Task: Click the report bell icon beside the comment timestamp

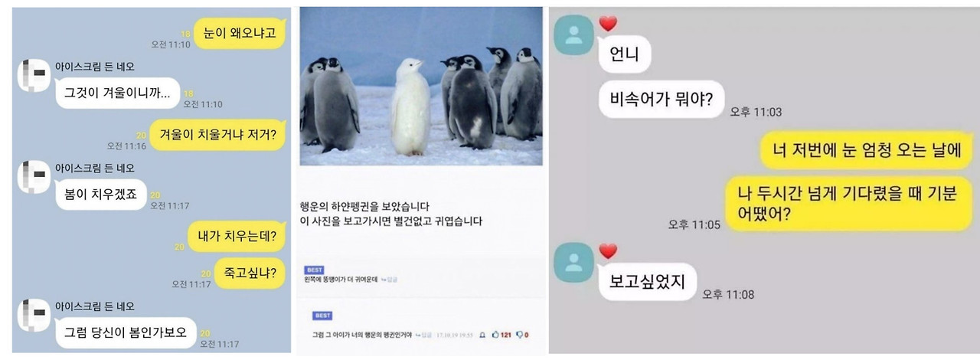Action: pyautogui.click(x=482, y=335)
